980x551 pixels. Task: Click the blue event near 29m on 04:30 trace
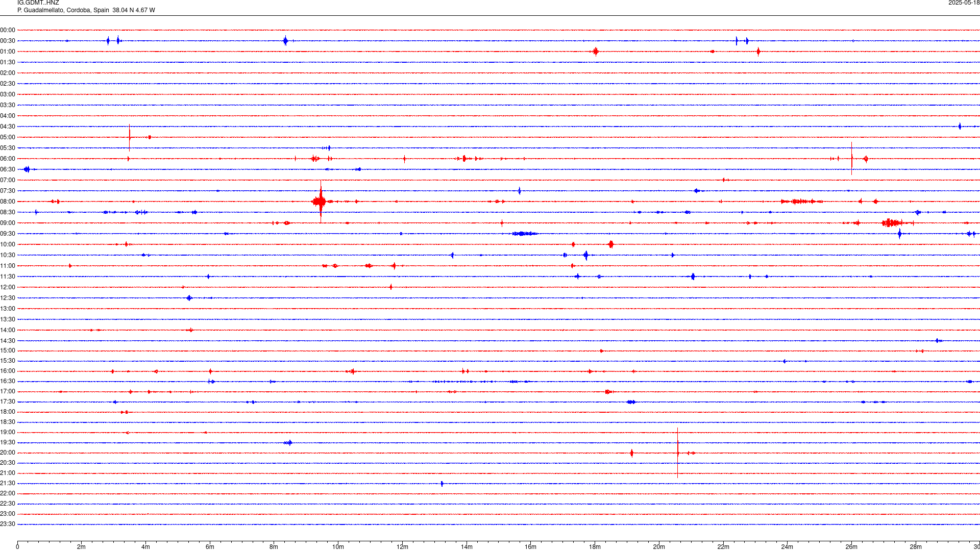click(x=960, y=127)
